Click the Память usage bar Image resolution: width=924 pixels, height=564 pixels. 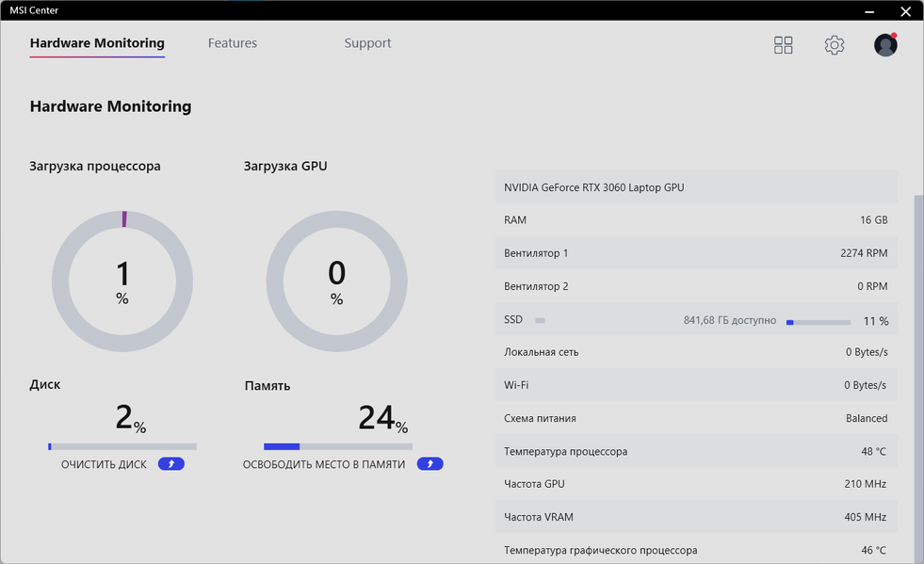tap(336, 446)
